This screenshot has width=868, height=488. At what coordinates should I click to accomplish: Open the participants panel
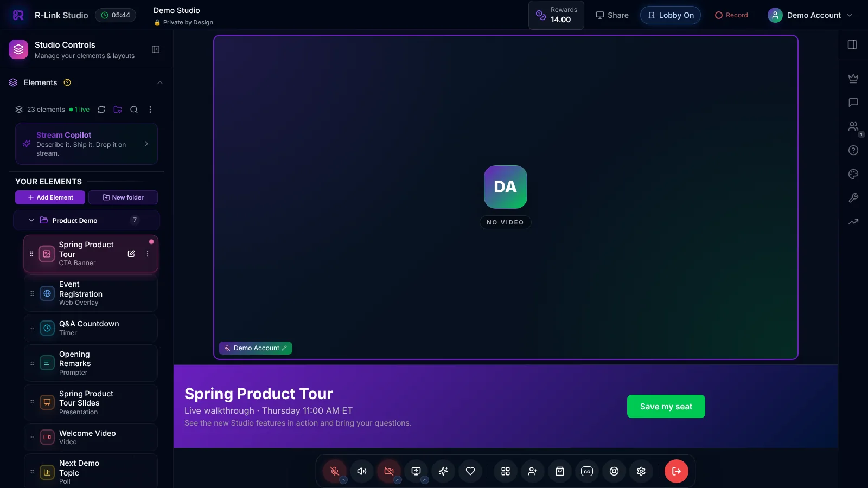pos(853,126)
